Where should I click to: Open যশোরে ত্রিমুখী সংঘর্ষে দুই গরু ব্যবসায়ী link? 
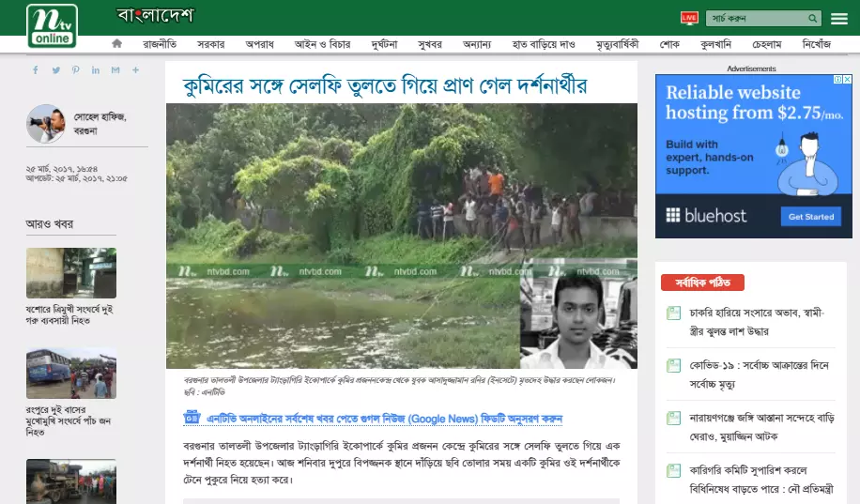(69, 314)
